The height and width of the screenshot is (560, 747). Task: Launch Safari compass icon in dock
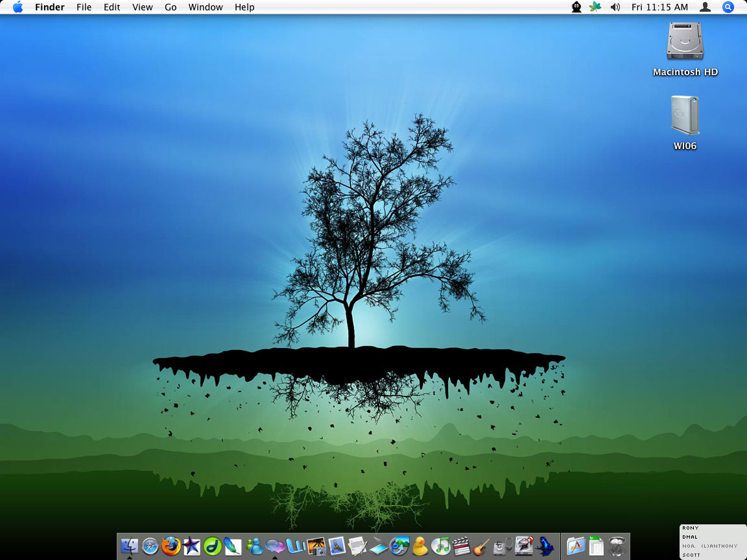[150, 546]
